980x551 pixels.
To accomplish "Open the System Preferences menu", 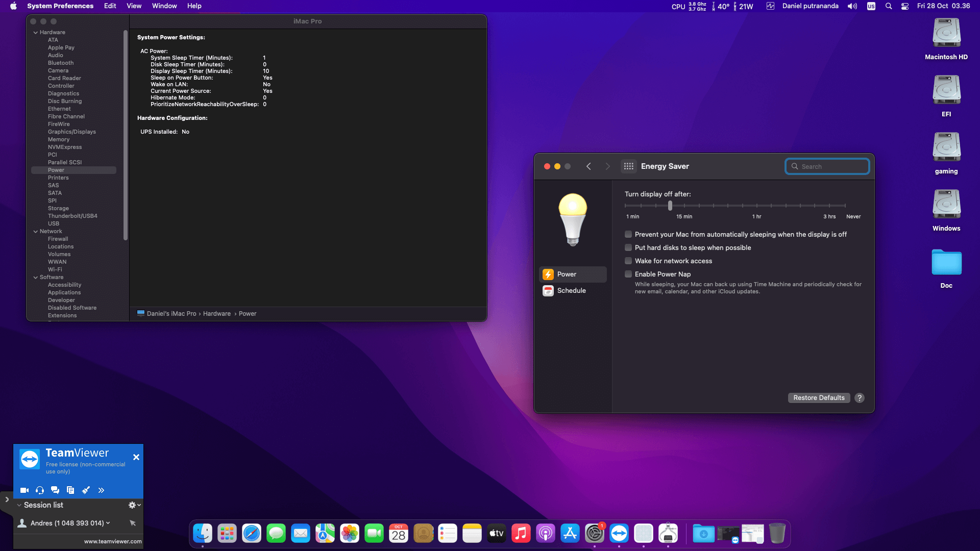I will click(x=60, y=6).
